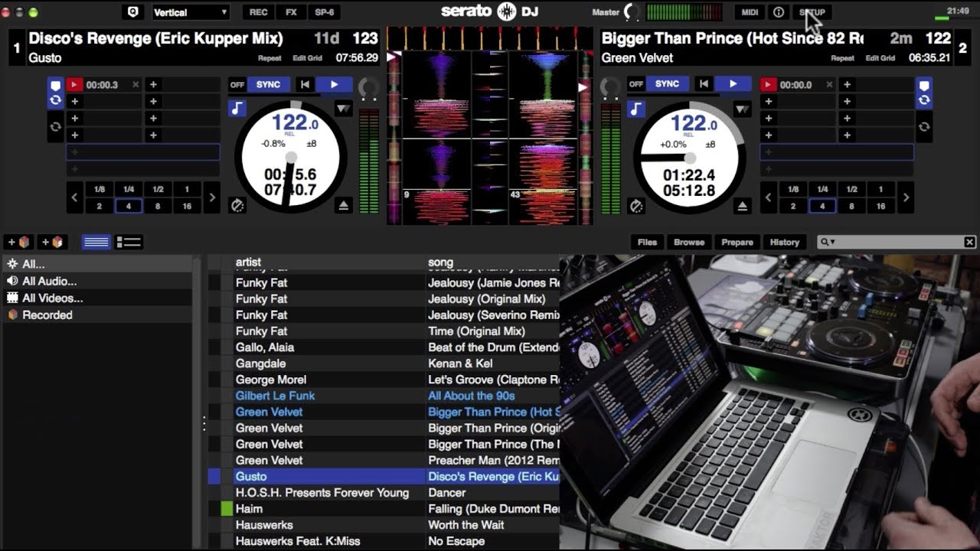Screen dimensions: 980x551
Task: Click the library search field
Action: point(897,242)
